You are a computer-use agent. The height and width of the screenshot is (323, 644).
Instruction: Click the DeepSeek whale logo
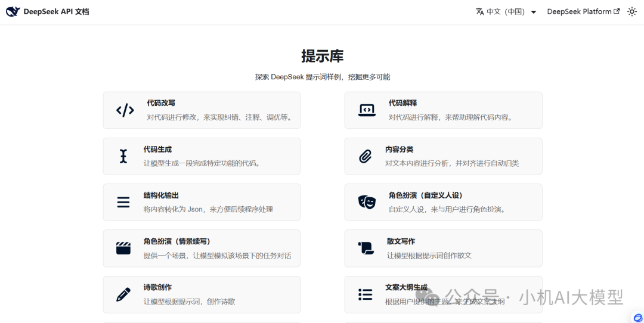pos(13,11)
